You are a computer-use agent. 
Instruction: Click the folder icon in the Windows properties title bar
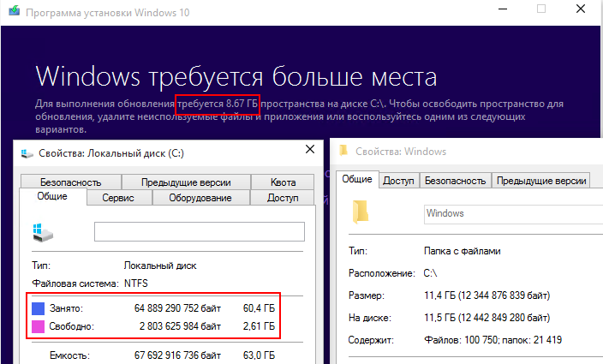click(343, 150)
